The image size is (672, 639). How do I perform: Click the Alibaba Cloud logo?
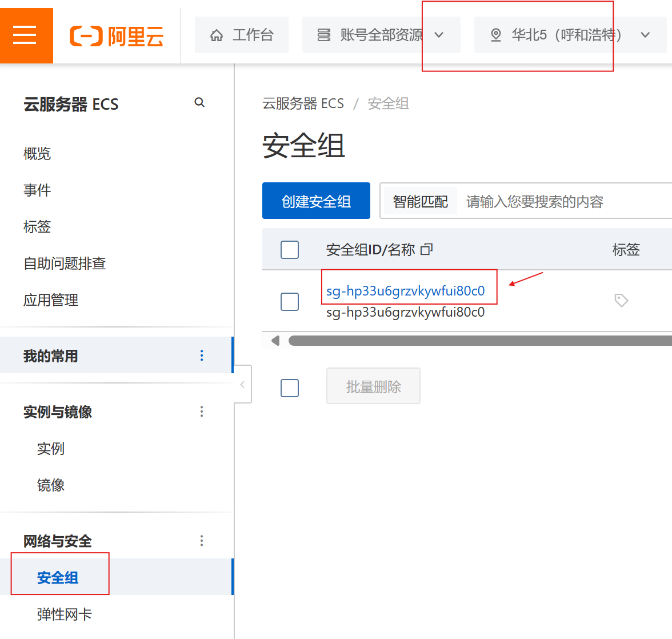117,35
